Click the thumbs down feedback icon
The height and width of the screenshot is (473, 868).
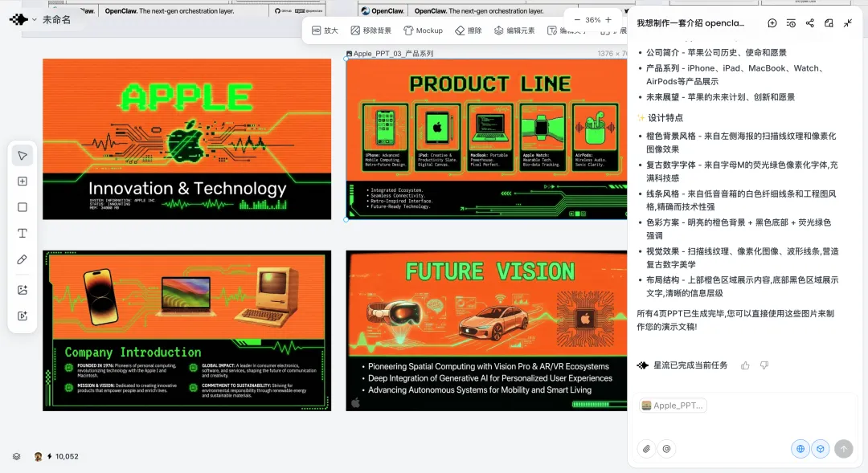(x=764, y=365)
